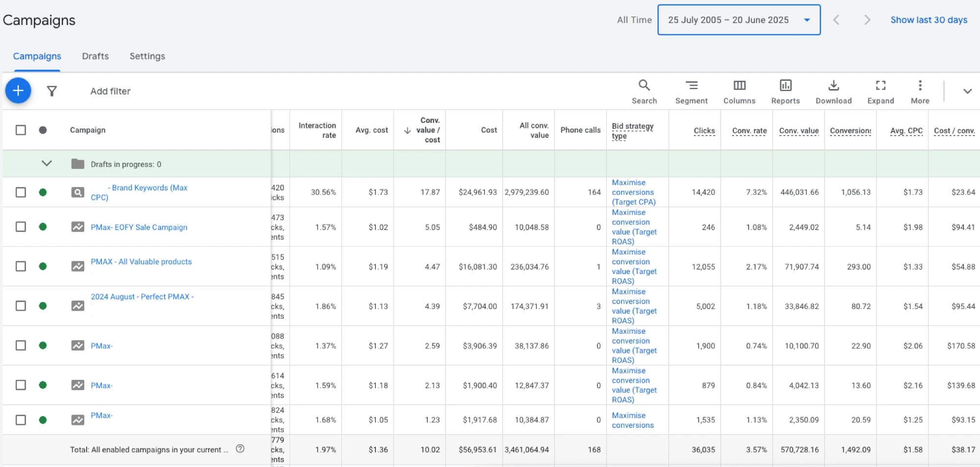The height and width of the screenshot is (467, 980).
Task: Click search campaign type icon for Brand Keywords
Action: tap(77, 192)
